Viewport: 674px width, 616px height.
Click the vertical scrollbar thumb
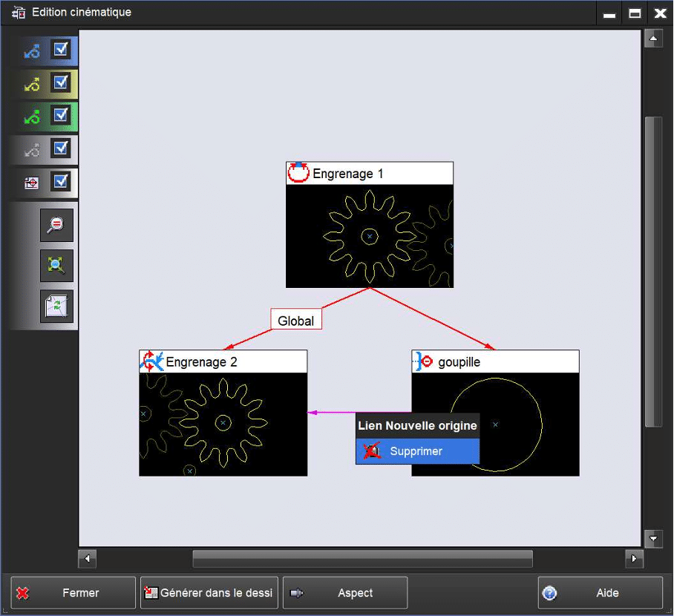click(653, 272)
